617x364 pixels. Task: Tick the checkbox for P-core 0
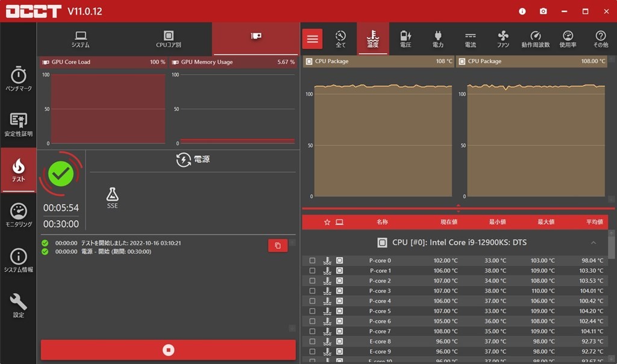(x=312, y=261)
